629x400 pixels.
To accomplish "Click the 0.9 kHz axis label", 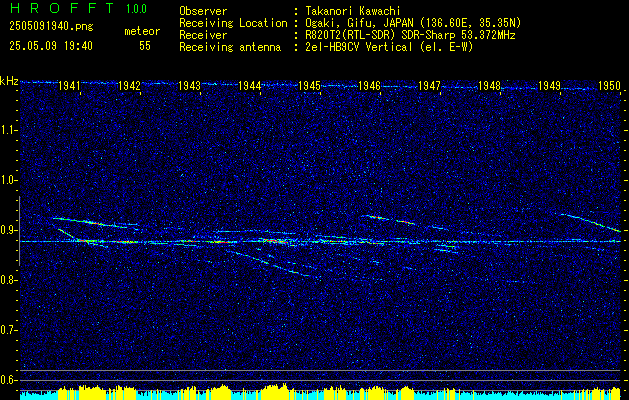I will [x=9, y=230].
